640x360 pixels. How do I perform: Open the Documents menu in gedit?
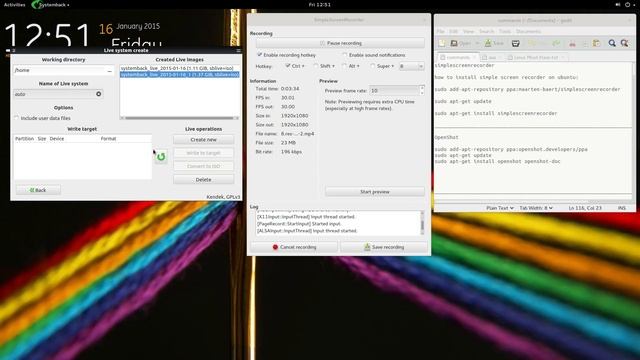(x=528, y=31)
